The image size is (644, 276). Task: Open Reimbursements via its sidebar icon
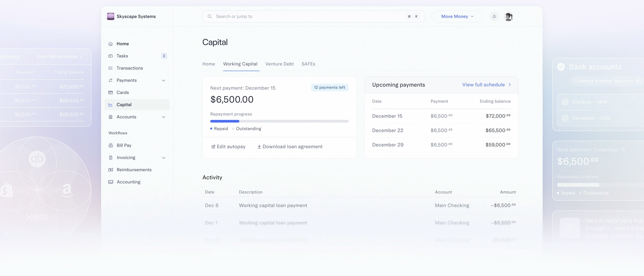[111, 169]
